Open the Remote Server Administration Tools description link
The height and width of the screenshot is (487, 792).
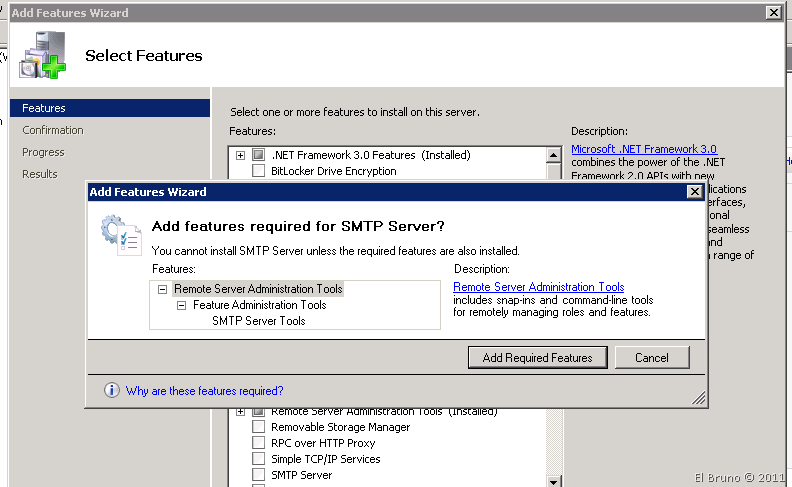pyautogui.click(x=538, y=287)
